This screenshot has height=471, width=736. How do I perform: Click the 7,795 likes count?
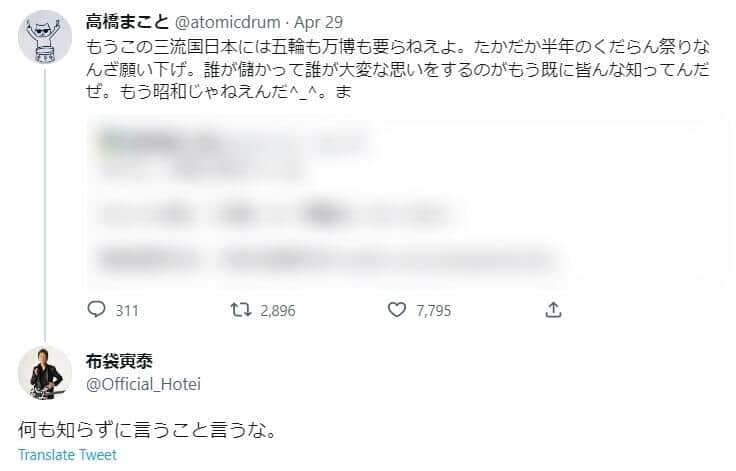click(x=433, y=311)
